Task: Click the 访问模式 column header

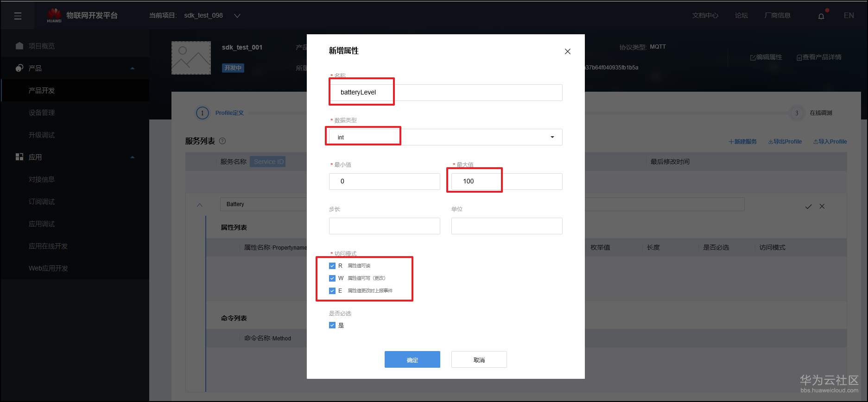Action: tap(773, 248)
